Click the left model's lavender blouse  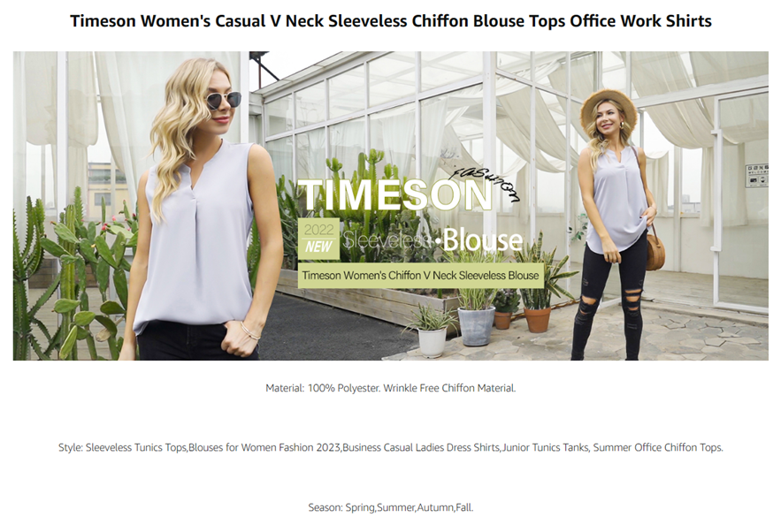coord(196,239)
